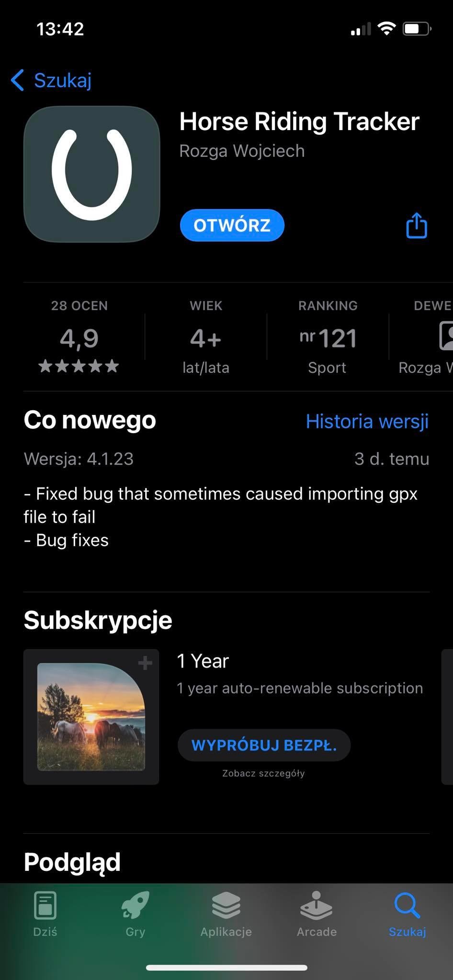This screenshot has height=980, width=453.
Task: Tap WYPRÓBUJ BEZPŁ. subscription button
Action: click(x=264, y=745)
